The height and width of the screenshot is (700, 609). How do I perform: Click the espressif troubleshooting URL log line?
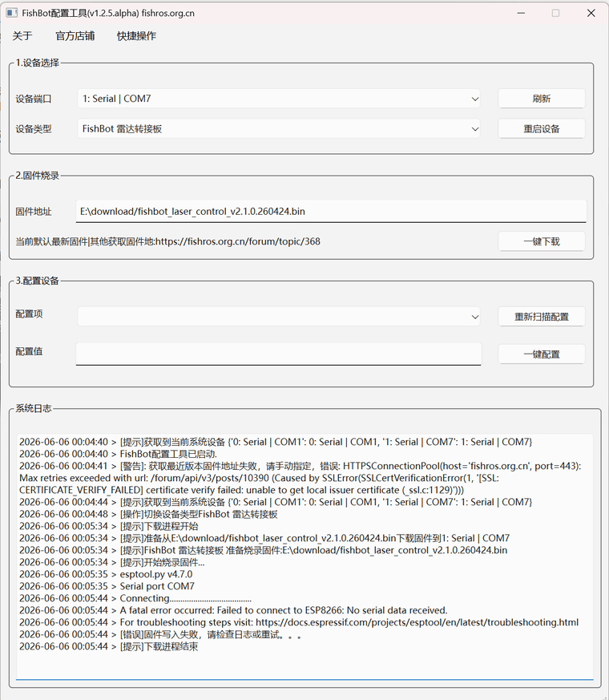point(299,622)
